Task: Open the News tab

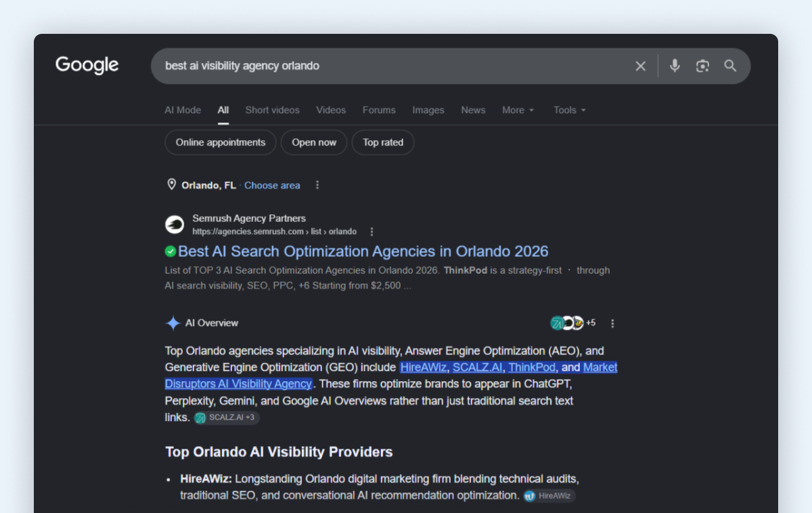Action: 473,110
